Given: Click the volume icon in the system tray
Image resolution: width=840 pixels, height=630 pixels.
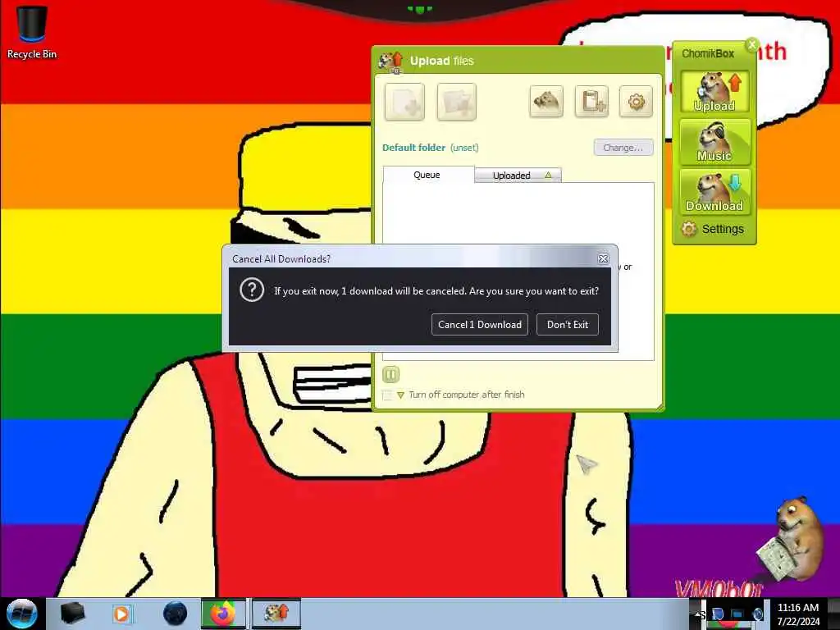Looking at the screenshot, I should [x=757, y=614].
